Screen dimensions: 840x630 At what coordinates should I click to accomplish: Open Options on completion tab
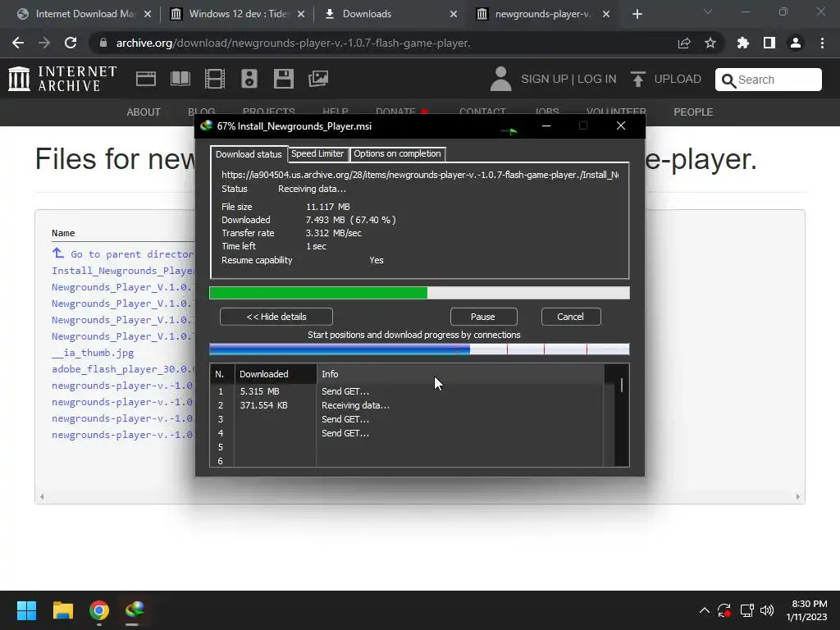tap(397, 153)
